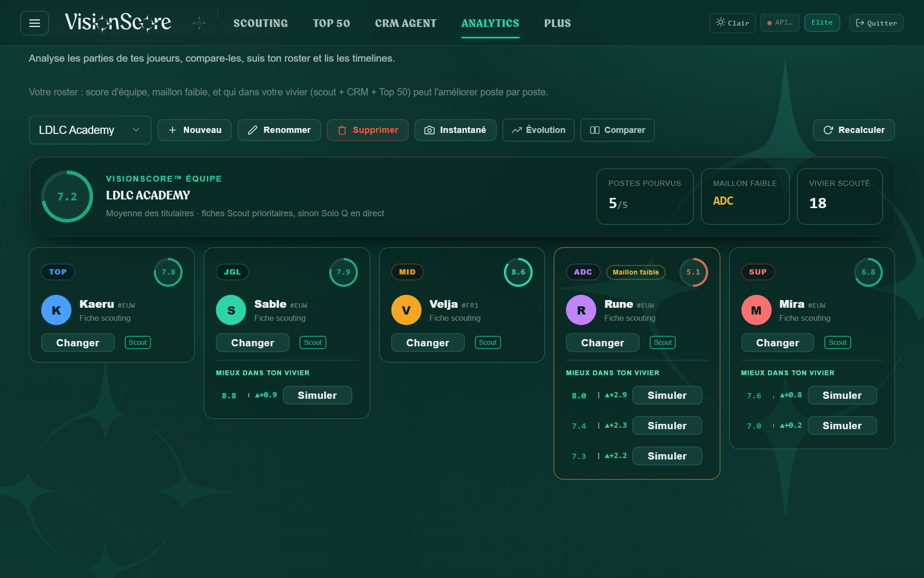The width and height of the screenshot is (924, 578).
Task: Open Scout tag for Sable
Action: pyautogui.click(x=313, y=342)
